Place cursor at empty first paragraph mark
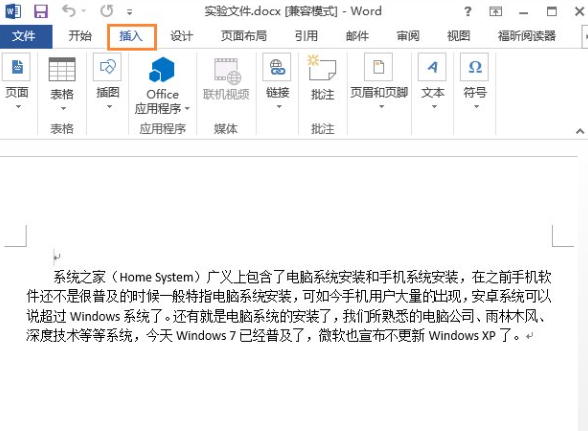Image resolution: width=588 pixels, height=431 pixels. coord(57,257)
